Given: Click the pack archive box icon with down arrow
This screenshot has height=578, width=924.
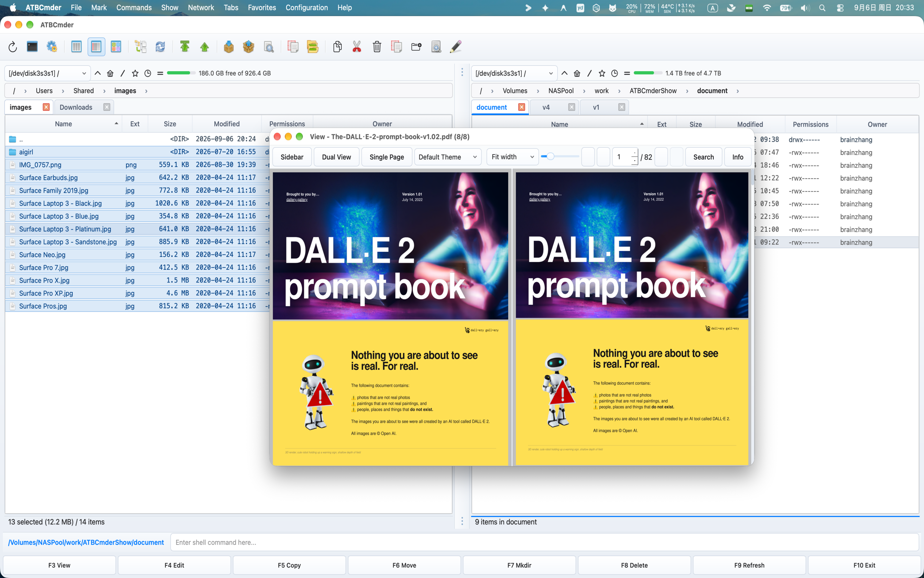Looking at the screenshot, I should (229, 47).
